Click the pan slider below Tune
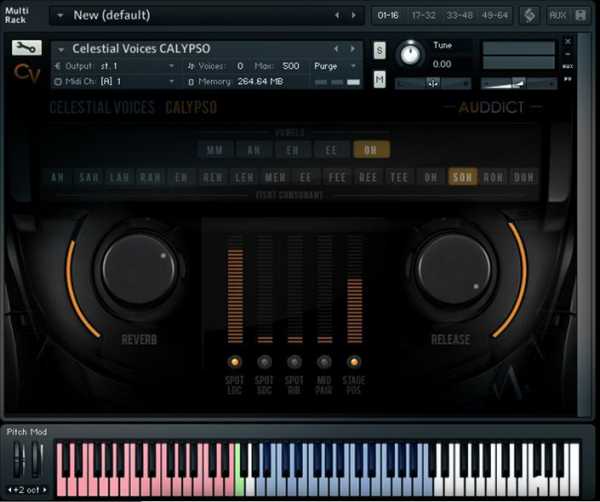The image size is (600, 502). 433,83
